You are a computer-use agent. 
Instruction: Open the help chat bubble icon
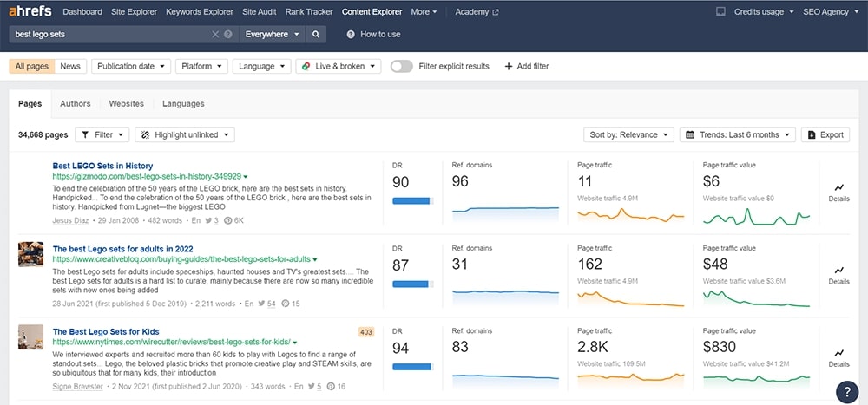847,392
